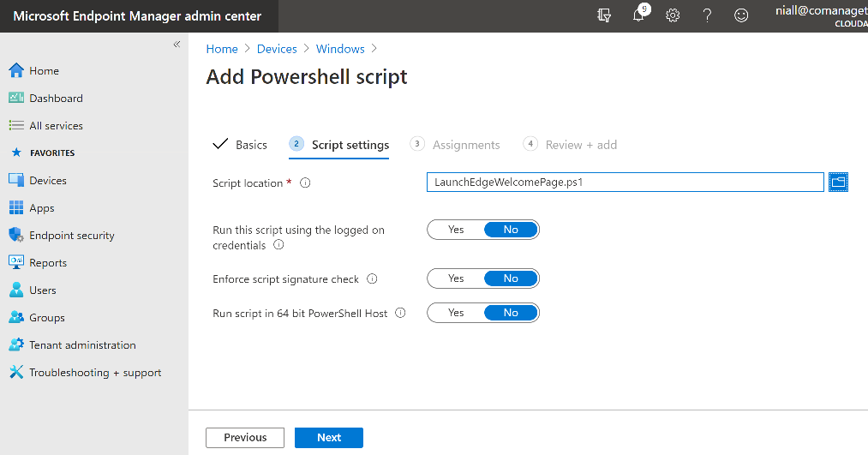Image resolution: width=868 pixels, height=455 pixels.
Task: Set enforce signature check to Yes
Action: point(456,278)
